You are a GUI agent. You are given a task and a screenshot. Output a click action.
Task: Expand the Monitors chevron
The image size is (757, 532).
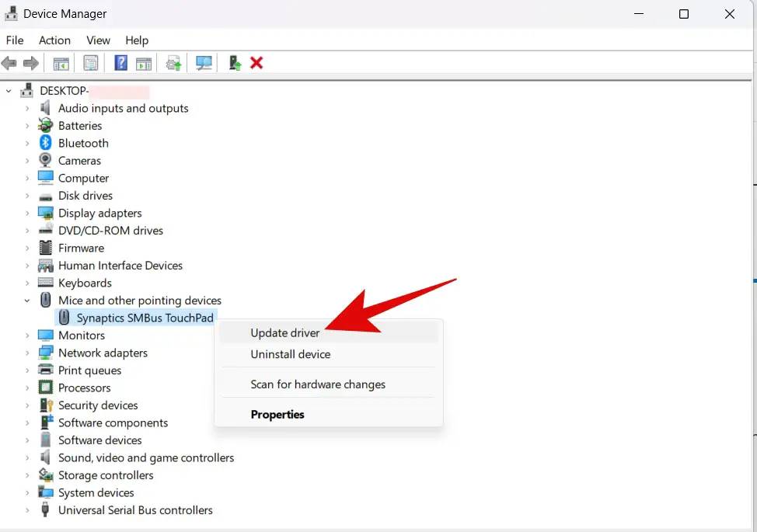[27, 336]
